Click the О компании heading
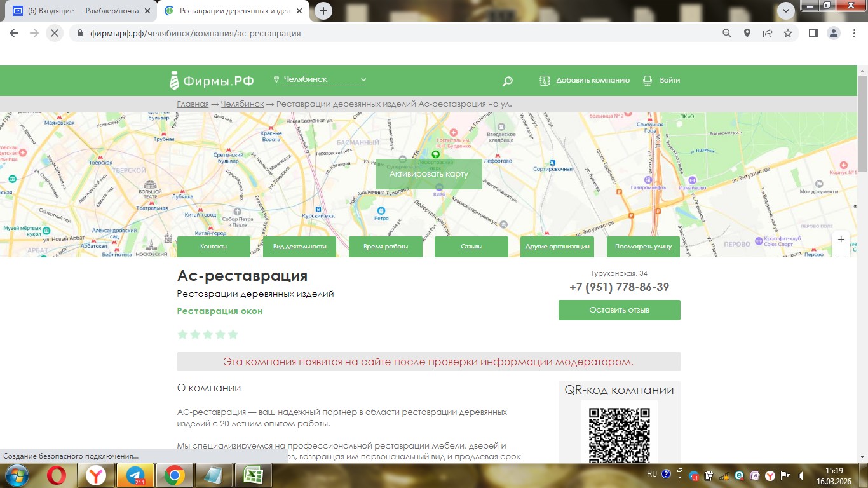This screenshot has width=868, height=488. coord(209,388)
